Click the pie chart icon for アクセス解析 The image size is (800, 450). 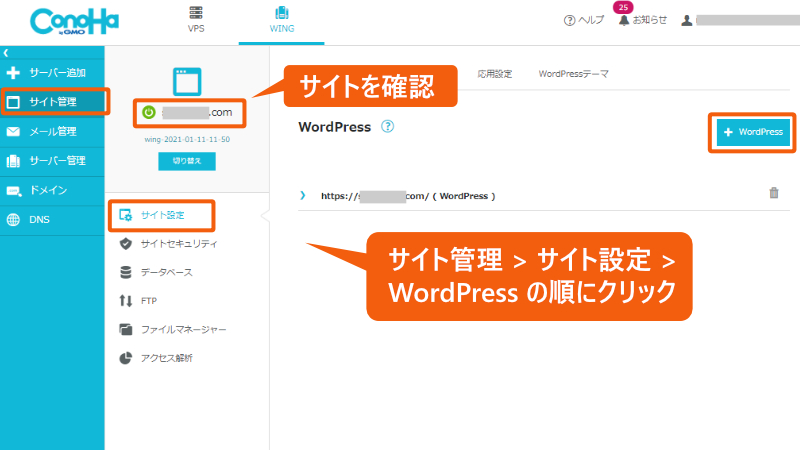coord(126,358)
